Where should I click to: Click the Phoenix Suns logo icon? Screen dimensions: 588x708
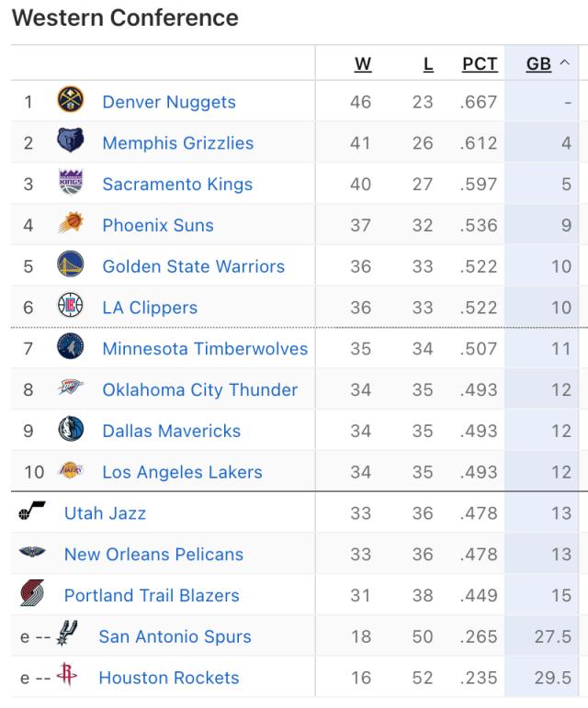71,225
